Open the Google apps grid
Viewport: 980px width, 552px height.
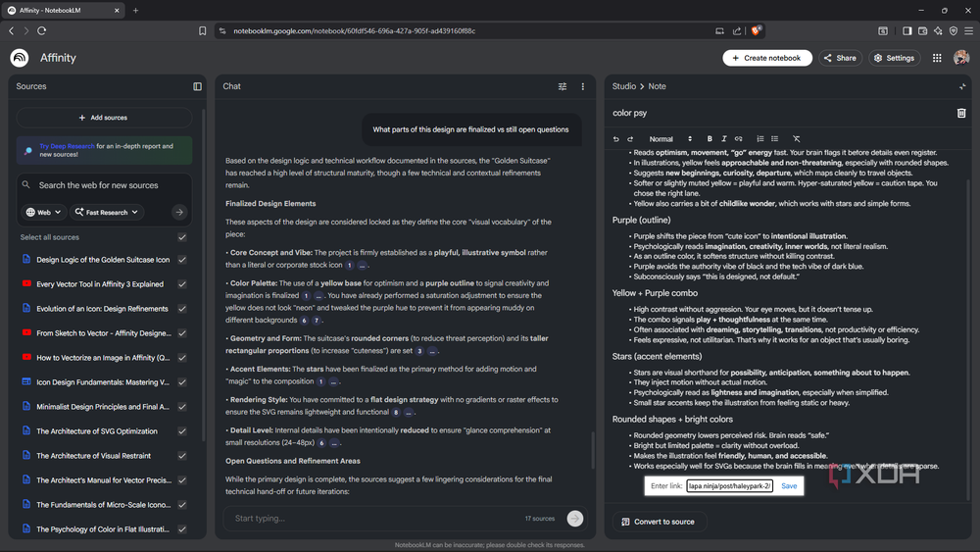coord(937,58)
